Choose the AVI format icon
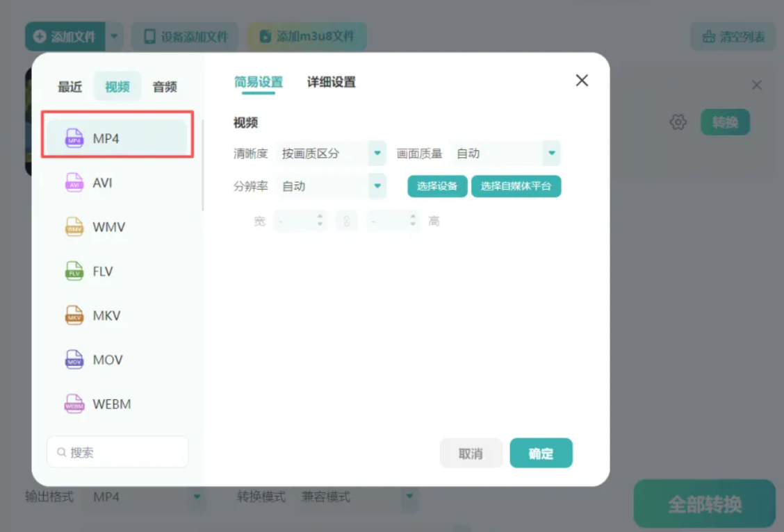 click(x=74, y=183)
